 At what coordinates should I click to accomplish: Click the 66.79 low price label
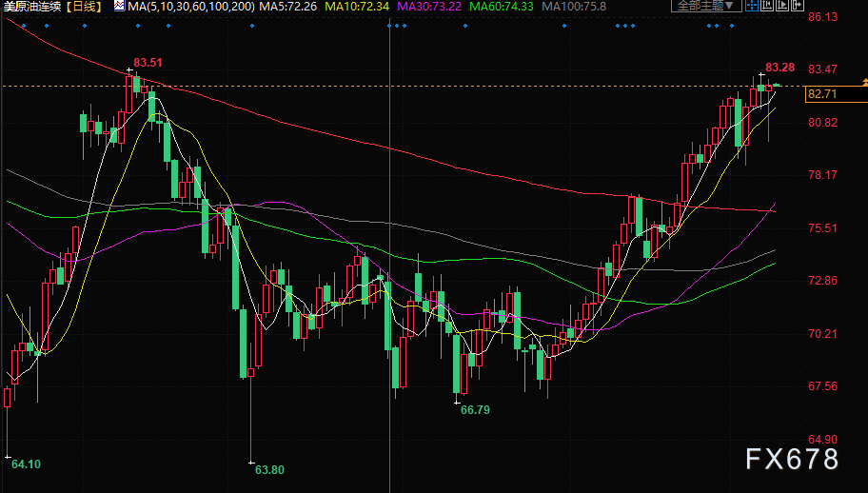[475, 409]
